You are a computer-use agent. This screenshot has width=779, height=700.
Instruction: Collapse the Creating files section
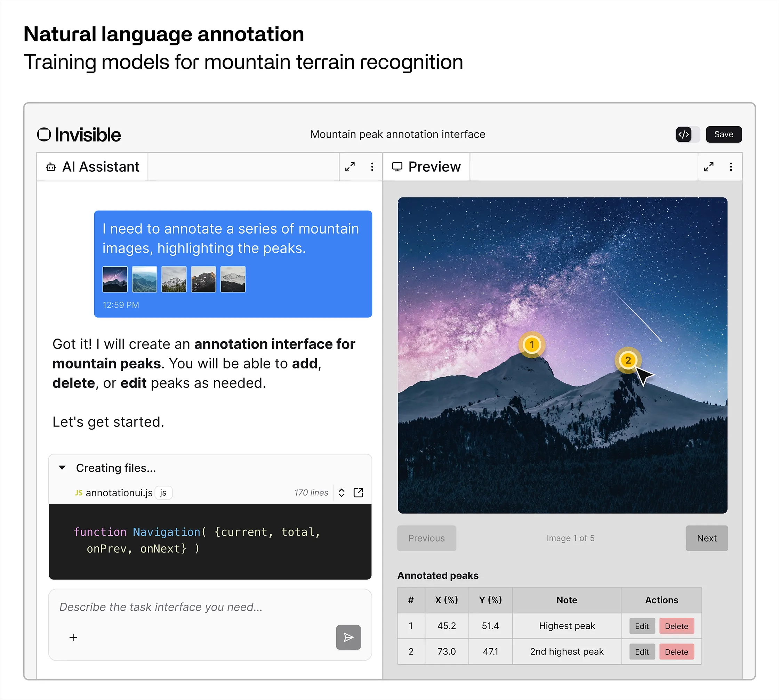(x=62, y=468)
